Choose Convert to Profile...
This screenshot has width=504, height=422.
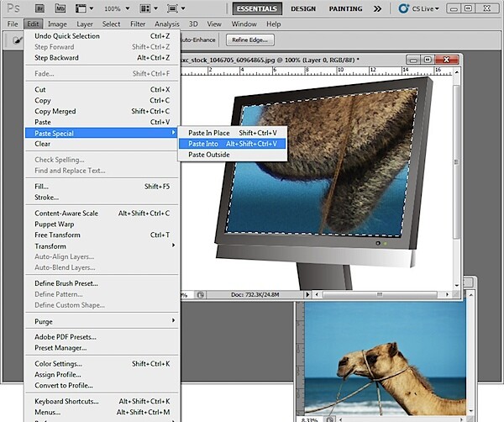pos(102,386)
